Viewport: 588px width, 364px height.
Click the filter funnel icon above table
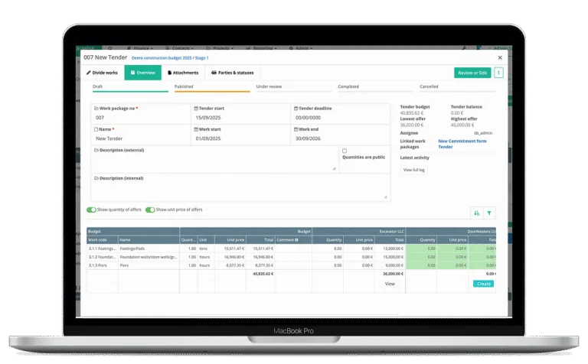[490, 213]
